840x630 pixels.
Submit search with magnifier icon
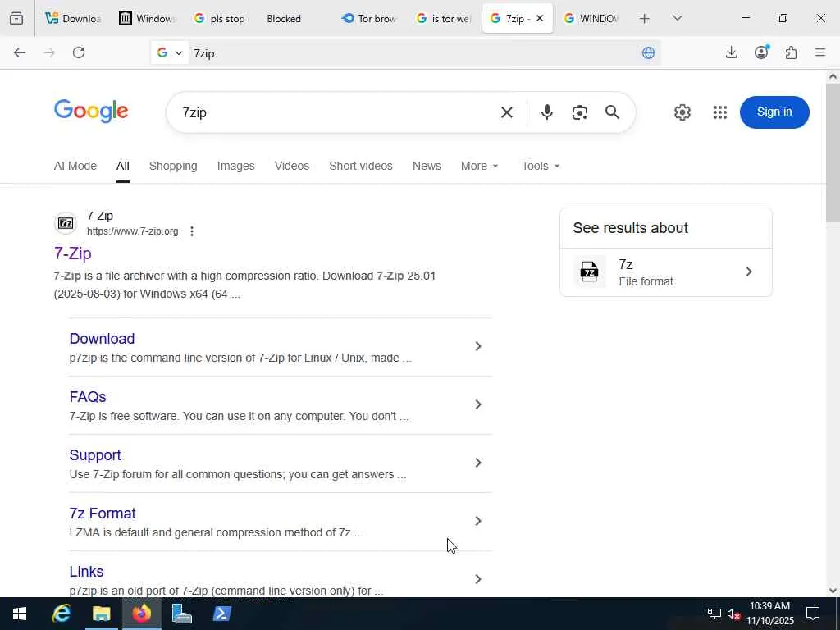[612, 112]
